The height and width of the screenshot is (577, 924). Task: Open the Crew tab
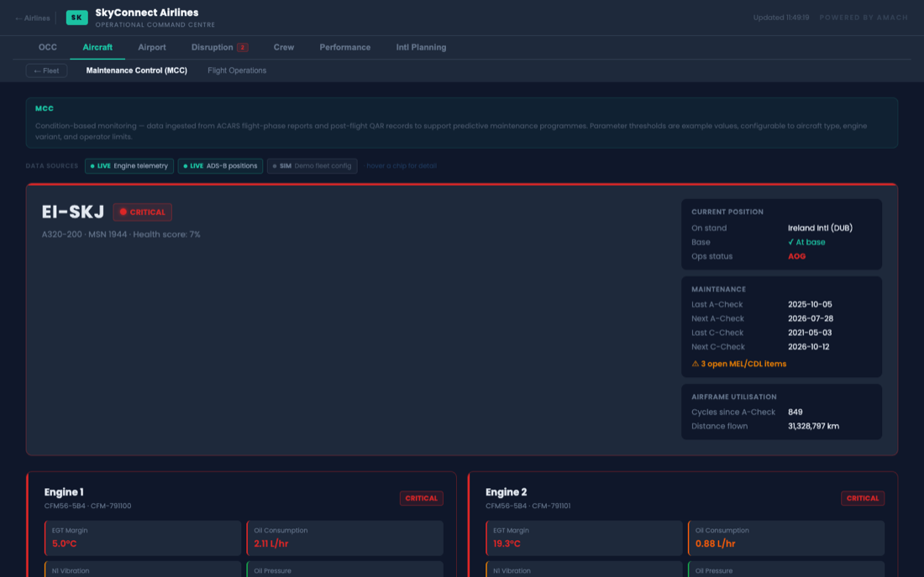[x=283, y=47]
